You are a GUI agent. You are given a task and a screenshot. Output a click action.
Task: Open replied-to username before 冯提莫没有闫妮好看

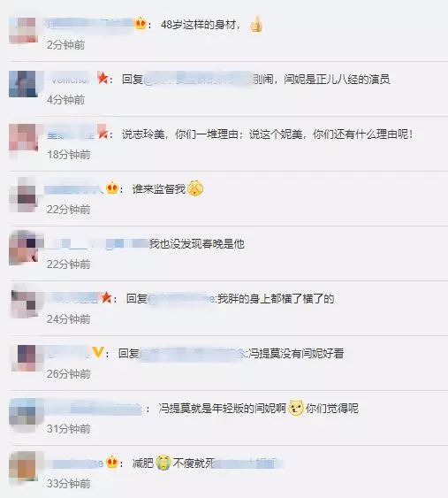click(193, 354)
